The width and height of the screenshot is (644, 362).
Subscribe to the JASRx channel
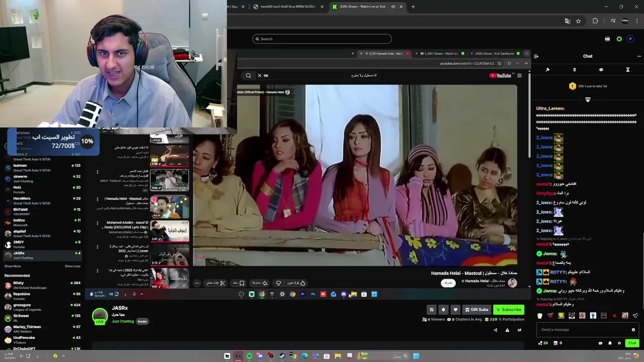coord(509,310)
